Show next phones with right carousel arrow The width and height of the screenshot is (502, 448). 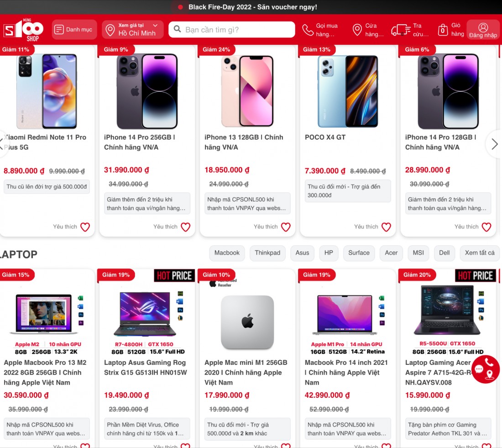(494, 144)
